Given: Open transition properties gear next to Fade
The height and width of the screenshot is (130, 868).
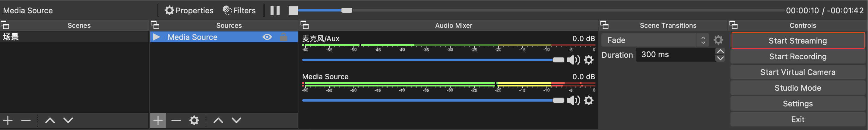Looking at the screenshot, I should 718,40.
